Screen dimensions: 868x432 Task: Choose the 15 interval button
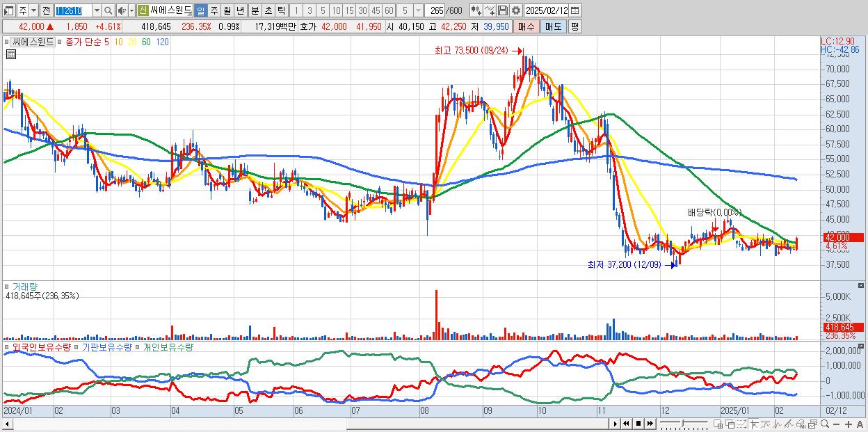coord(349,10)
